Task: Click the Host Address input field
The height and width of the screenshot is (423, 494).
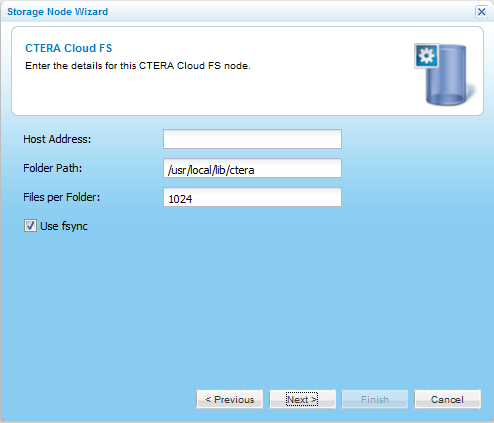Action: pos(252,139)
